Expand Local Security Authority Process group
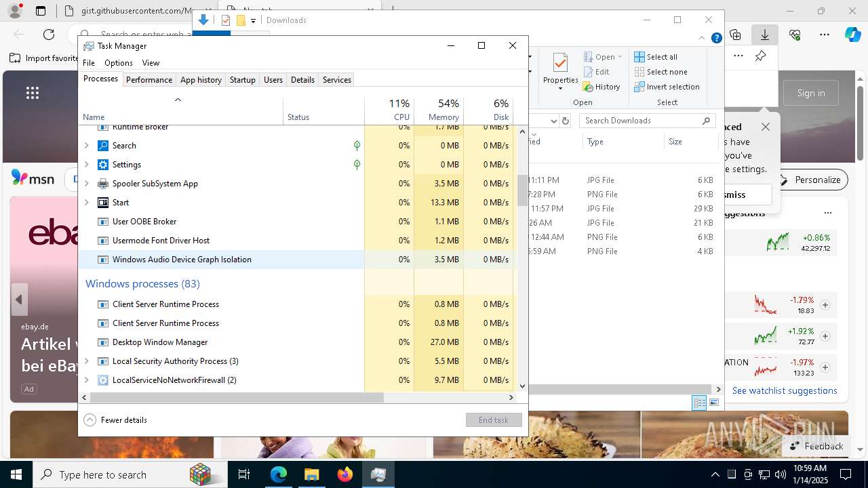The width and height of the screenshot is (868, 488). point(86,361)
